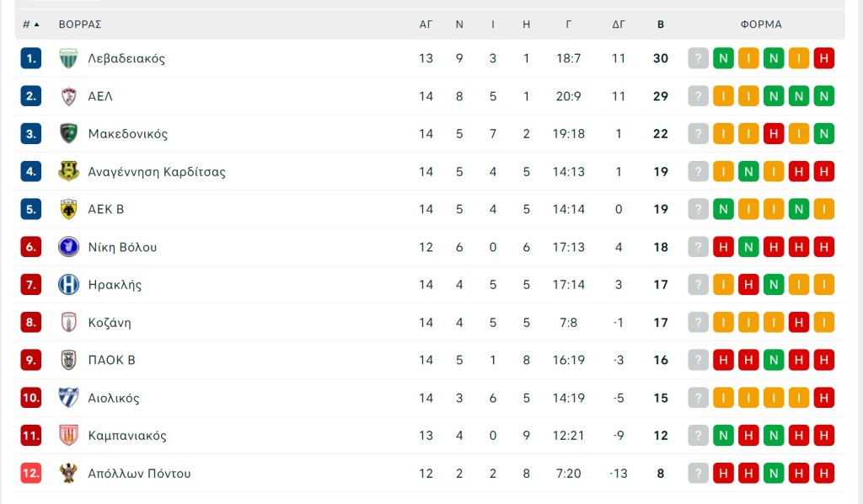
Task: Click the Αιολικός team name
Action: (114, 398)
